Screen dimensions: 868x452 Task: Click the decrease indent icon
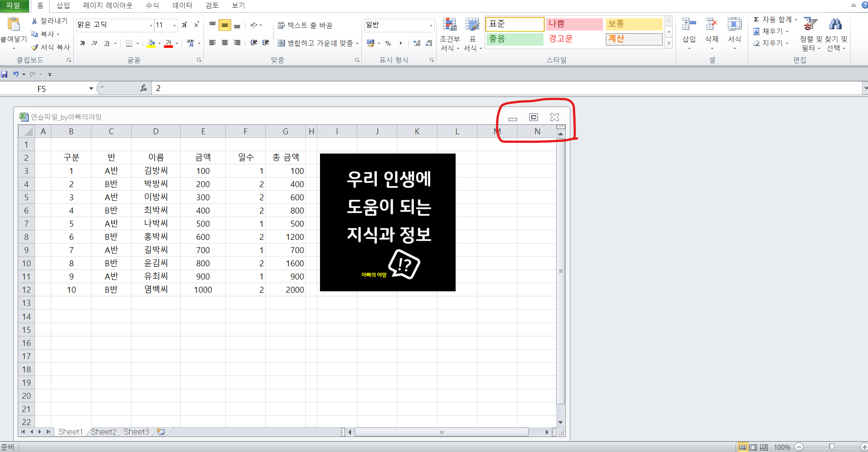(254, 43)
